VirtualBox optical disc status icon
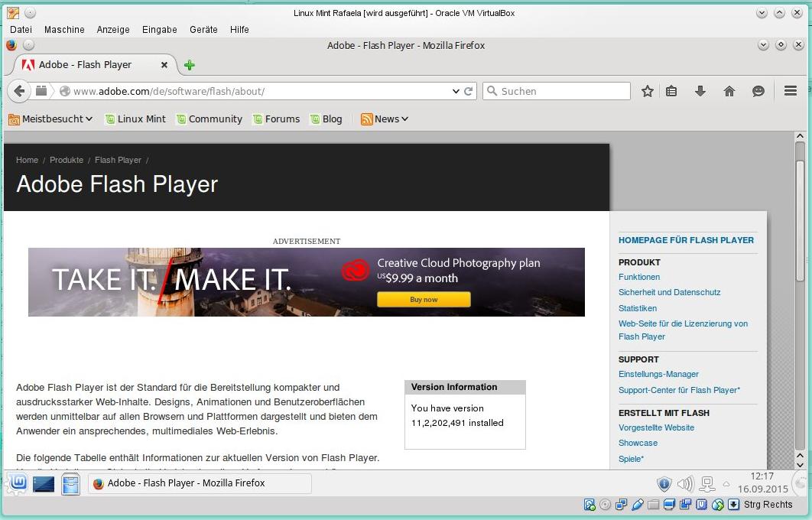Viewport: 812px width, 520px height. coord(606,505)
